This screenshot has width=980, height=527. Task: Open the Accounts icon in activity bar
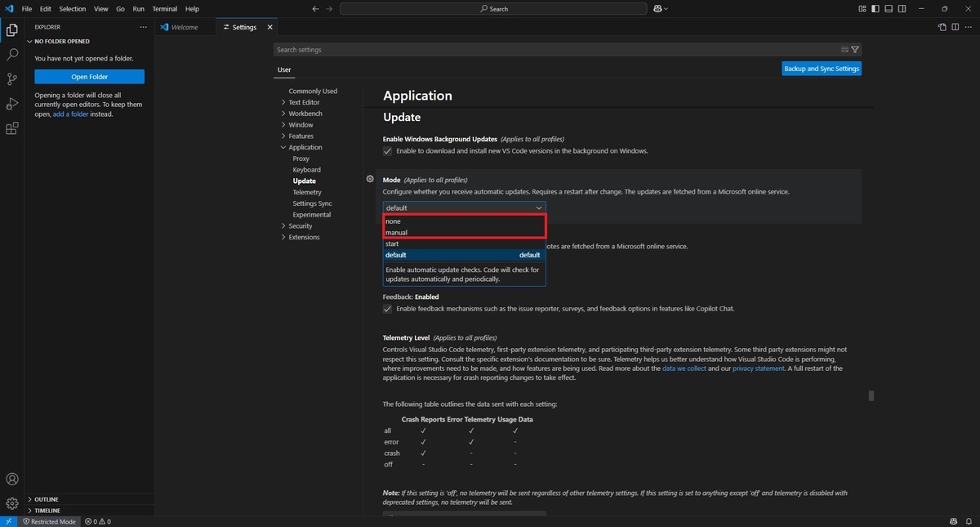(12, 480)
